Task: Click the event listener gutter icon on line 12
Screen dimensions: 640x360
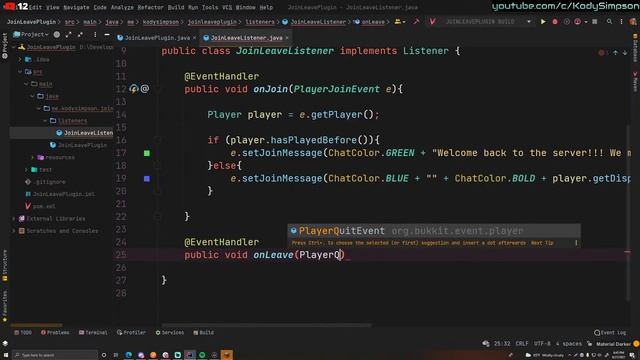Action: click(133, 89)
